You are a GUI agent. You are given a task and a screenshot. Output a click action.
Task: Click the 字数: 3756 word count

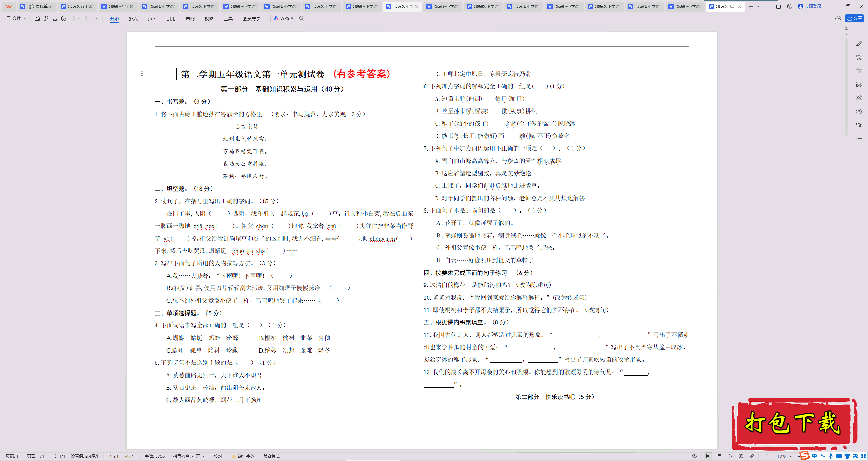(155, 456)
